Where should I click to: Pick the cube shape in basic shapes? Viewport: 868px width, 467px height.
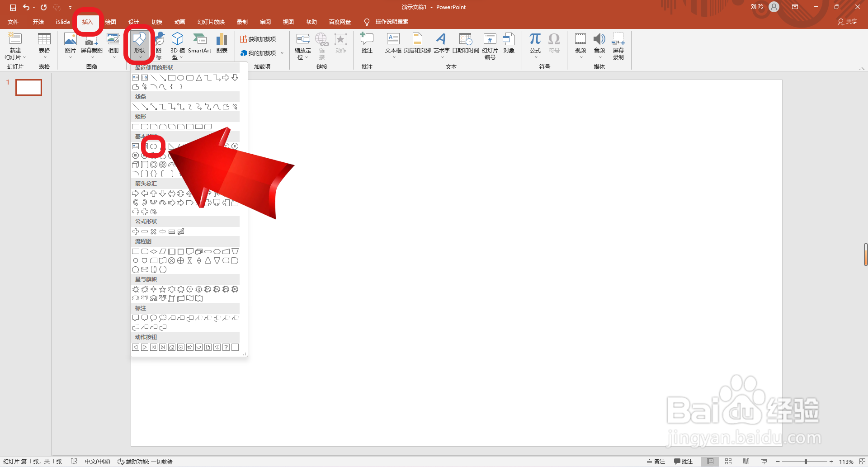136,165
